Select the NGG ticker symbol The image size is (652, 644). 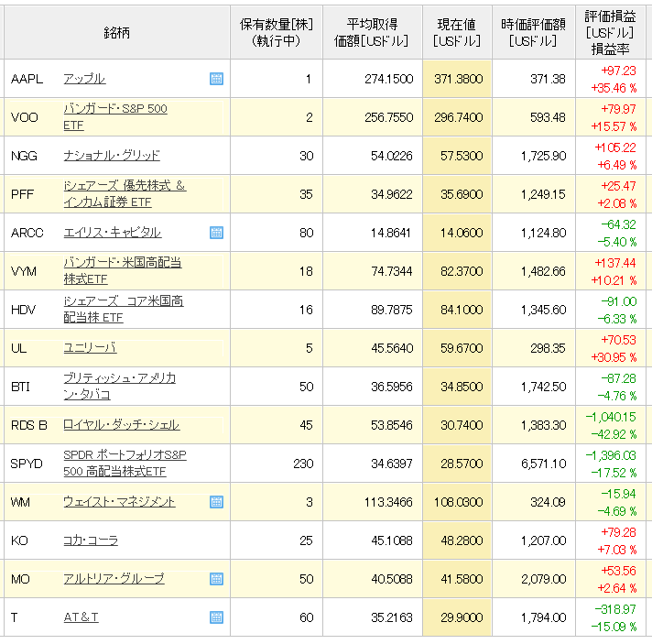coord(24,156)
